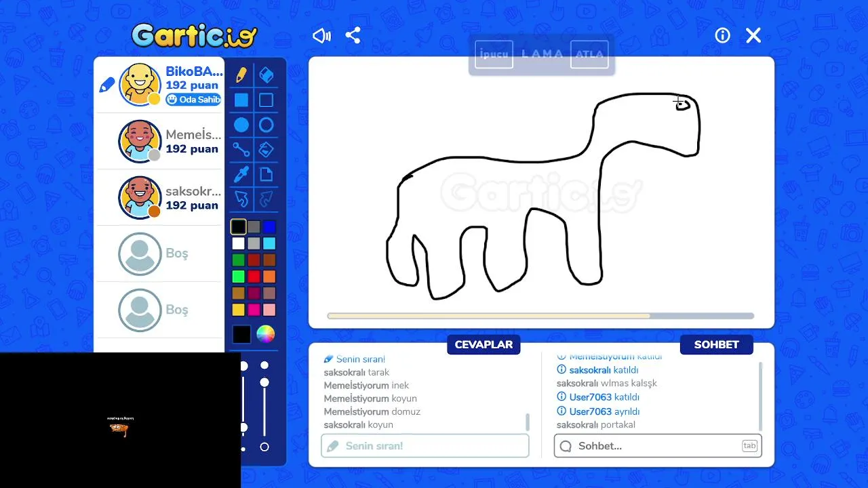Click the tab key hint in chat
This screenshot has width=868, height=488.
pos(749,446)
